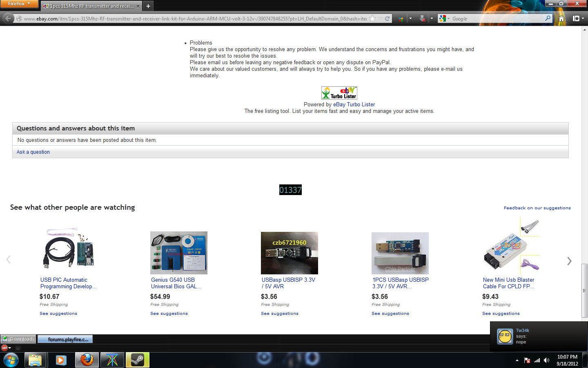This screenshot has height=368, width=588.
Task: Open the USBasp USBISP 3.3V / 5V AVR listing
Action: pos(288,283)
